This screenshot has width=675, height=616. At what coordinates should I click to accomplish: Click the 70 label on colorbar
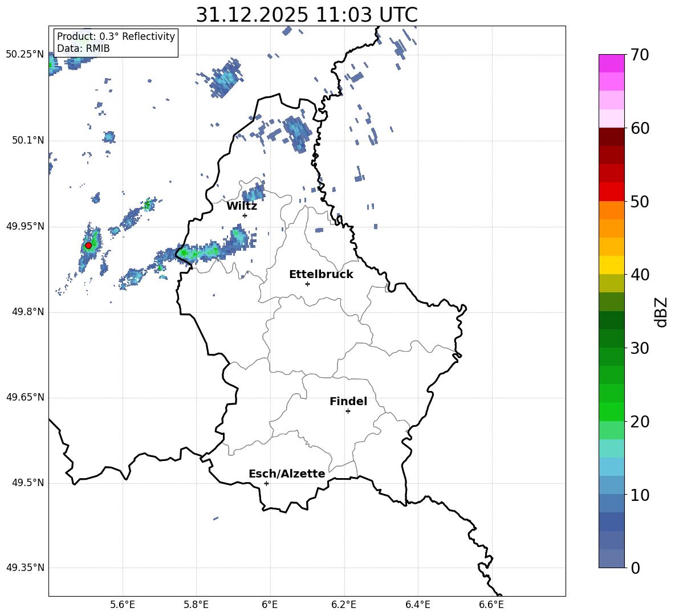click(640, 55)
